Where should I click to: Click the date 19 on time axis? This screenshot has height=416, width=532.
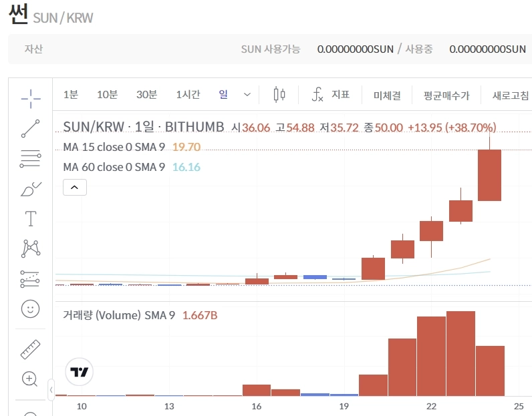(x=344, y=406)
